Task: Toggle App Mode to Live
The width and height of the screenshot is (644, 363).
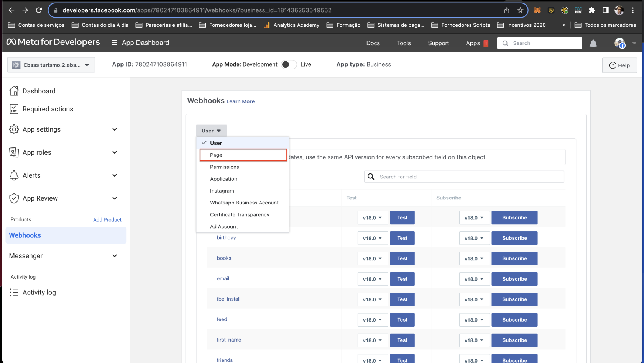Action: coord(289,64)
